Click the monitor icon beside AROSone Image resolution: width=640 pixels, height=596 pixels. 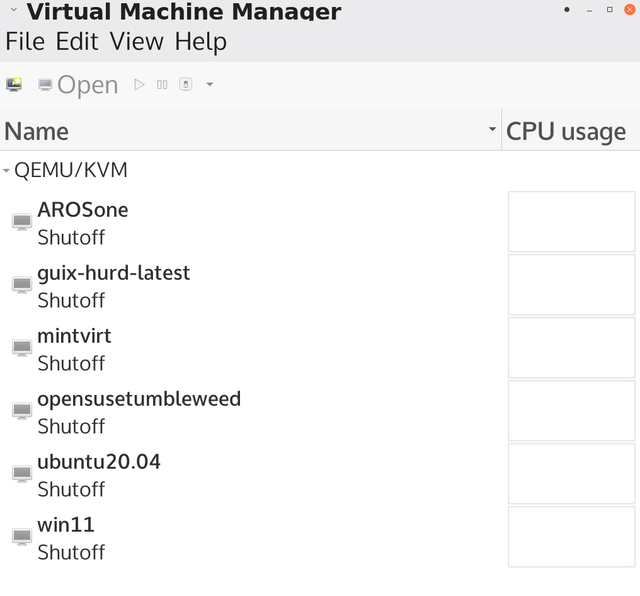pyautogui.click(x=22, y=222)
